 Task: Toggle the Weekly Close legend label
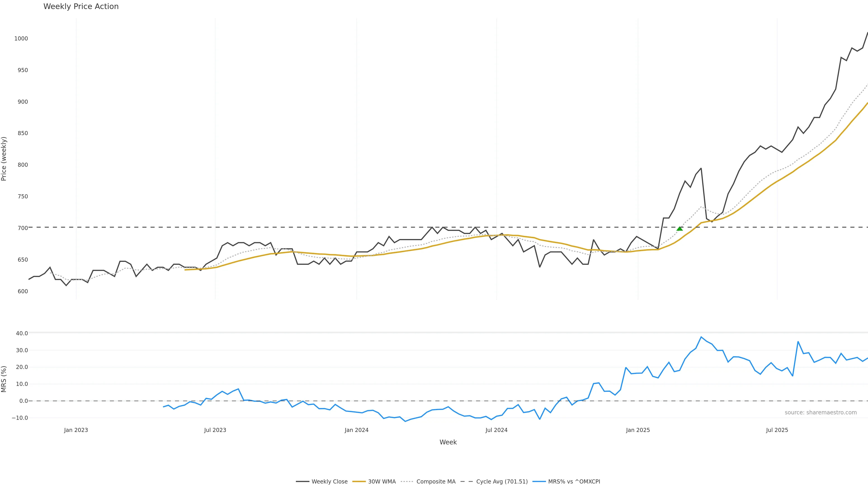coord(329,482)
